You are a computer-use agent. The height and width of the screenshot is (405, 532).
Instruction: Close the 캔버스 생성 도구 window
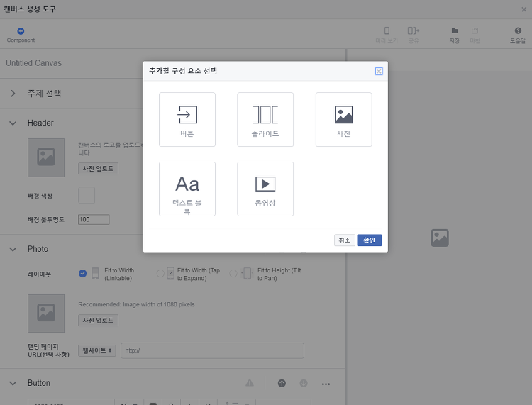coord(524,9)
